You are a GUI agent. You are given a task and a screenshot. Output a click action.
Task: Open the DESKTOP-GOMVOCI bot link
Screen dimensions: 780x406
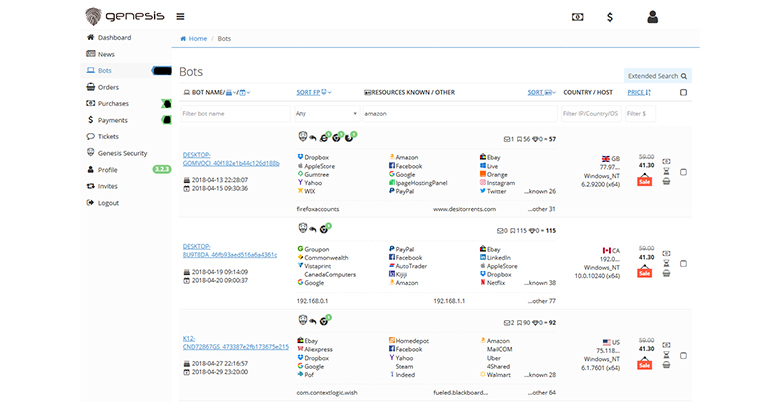pos(231,159)
